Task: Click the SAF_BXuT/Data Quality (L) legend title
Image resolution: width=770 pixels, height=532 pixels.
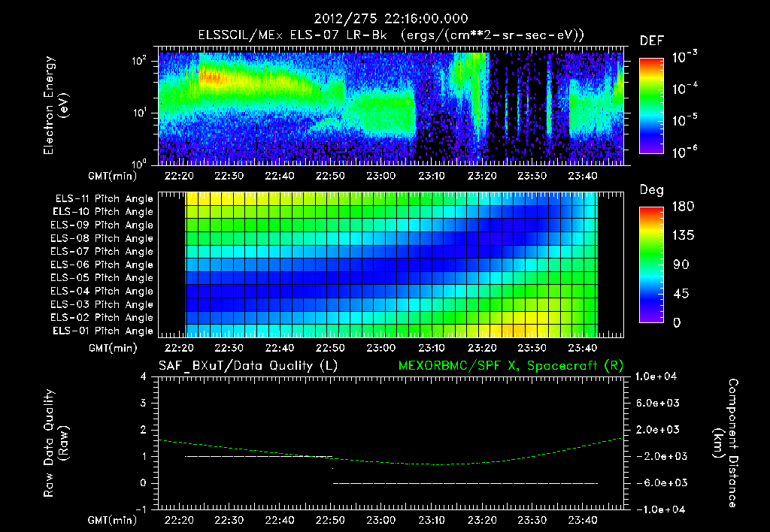Action: coord(248,366)
